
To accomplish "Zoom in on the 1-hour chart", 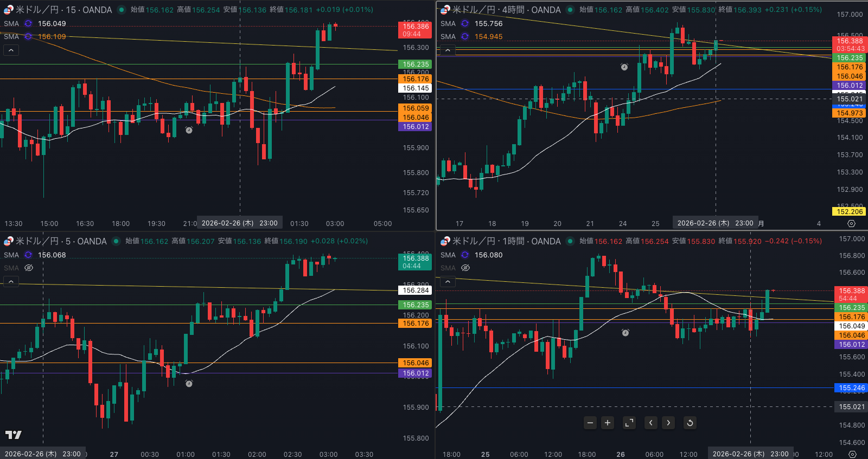I will tap(608, 423).
